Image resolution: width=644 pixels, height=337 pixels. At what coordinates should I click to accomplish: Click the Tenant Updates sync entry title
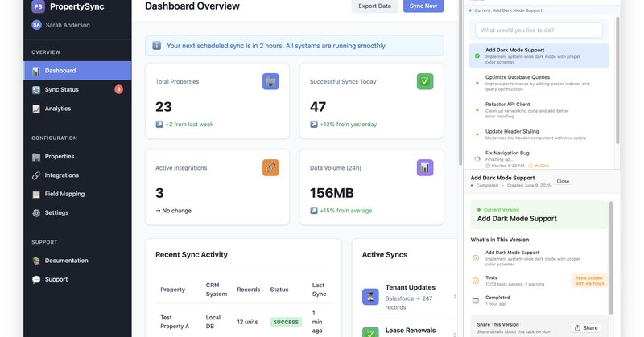410,287
